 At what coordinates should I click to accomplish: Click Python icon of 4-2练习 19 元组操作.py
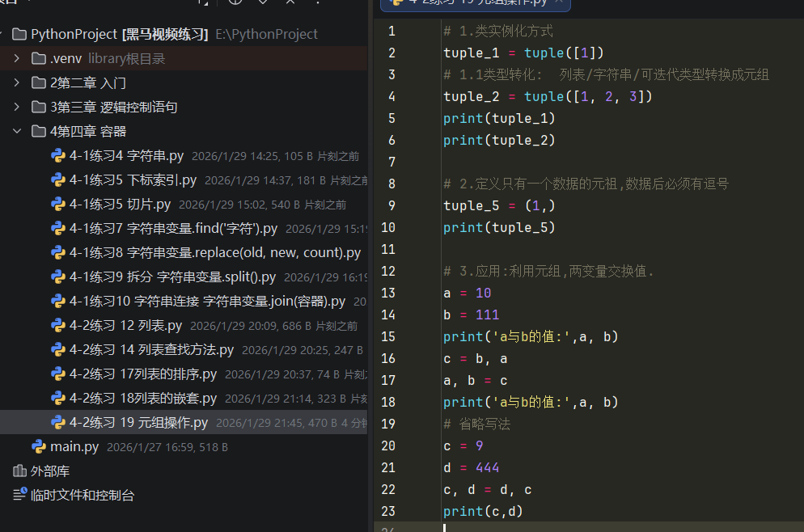click(58, 422)
